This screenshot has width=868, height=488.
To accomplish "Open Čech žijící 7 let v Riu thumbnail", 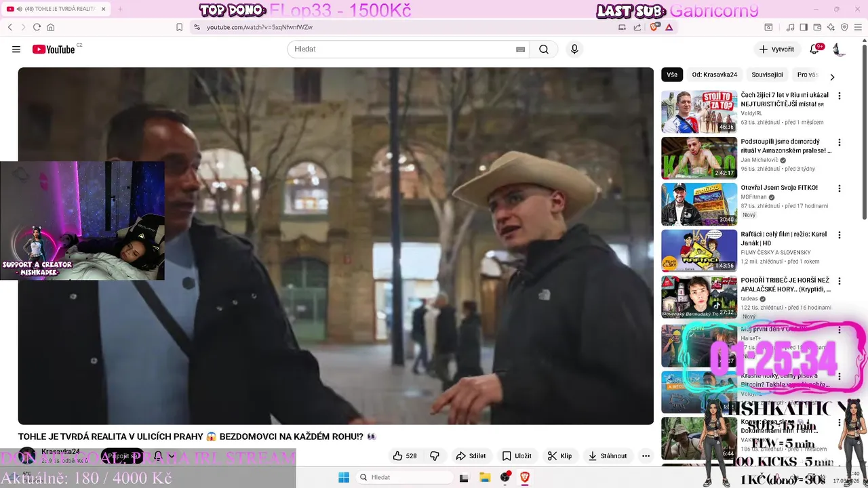I will click(x=699, y=112).
